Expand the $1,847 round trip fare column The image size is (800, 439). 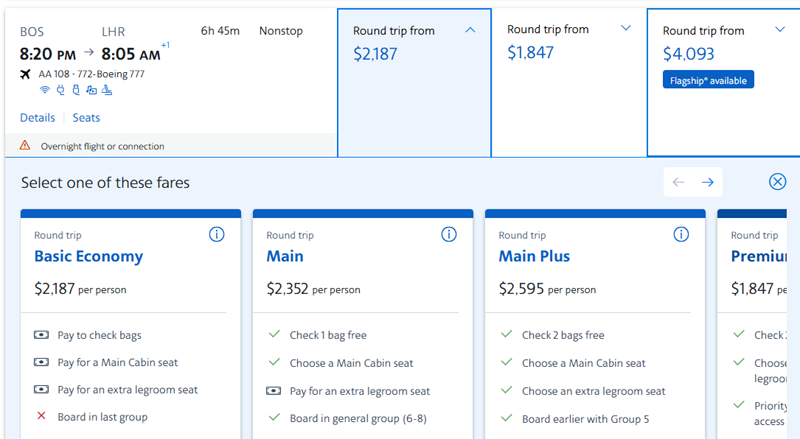626,29
